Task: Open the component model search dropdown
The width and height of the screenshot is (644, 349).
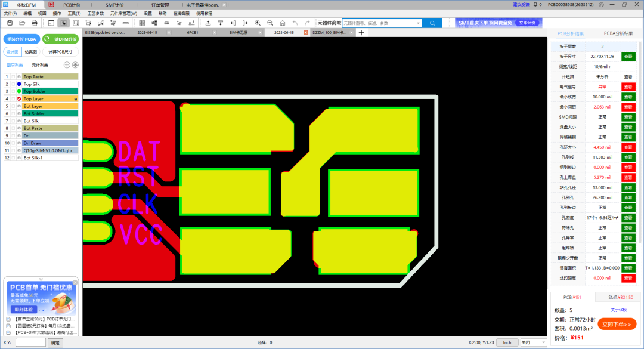Action: tap(419, 23)
